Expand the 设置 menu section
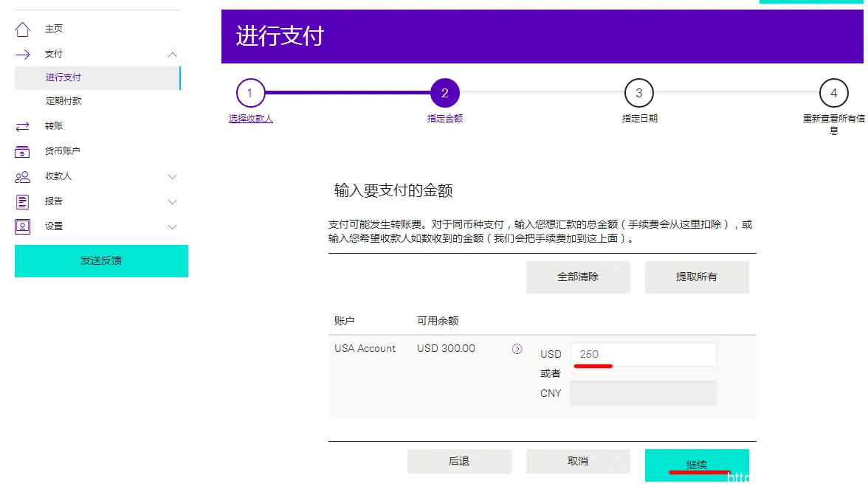The width and height of the screenshot is (868, 489). pyautogui.click(x=172, y=226)
